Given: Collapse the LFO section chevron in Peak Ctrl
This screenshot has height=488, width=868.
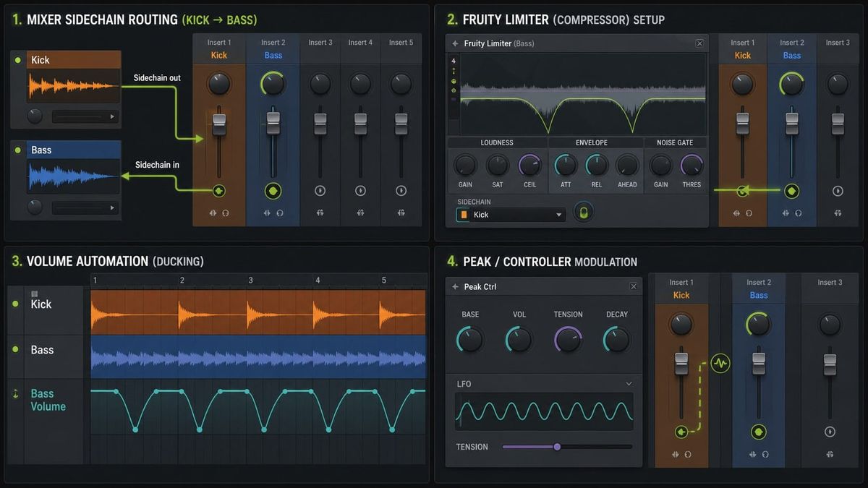Looking at the screenshot, I should coord(629,384).
